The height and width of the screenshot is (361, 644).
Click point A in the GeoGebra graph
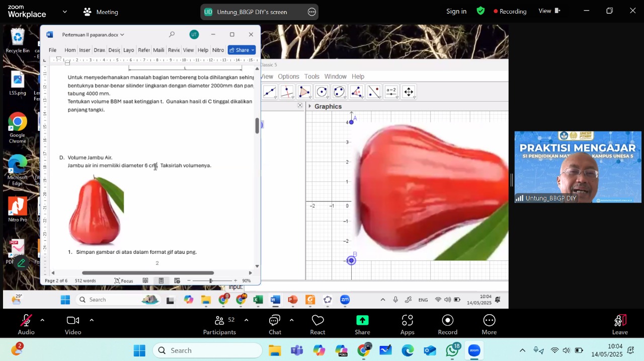(x=351, y=122)
